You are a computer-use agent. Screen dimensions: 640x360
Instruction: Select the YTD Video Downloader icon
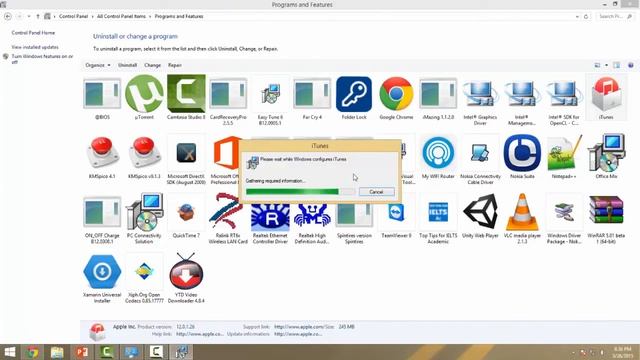click(186, 271)
